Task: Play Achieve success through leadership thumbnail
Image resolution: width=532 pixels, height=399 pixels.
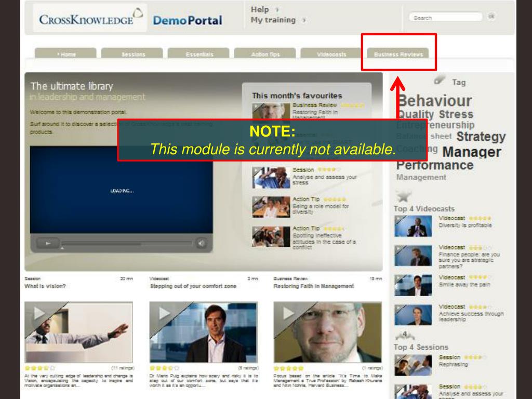Action: [413, 314]
